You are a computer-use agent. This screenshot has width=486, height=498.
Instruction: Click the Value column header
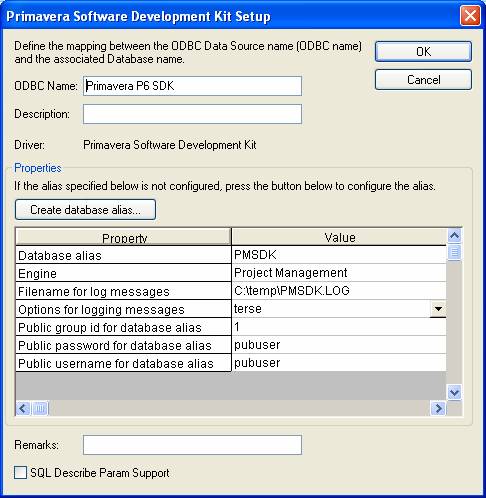pyautogui.click(x=339, y=237)
